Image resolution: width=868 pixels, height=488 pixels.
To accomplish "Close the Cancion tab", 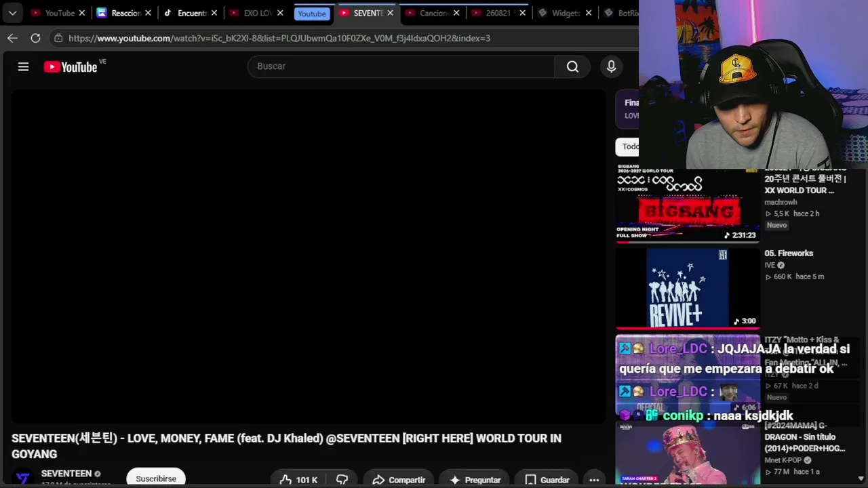I will 456,13.
